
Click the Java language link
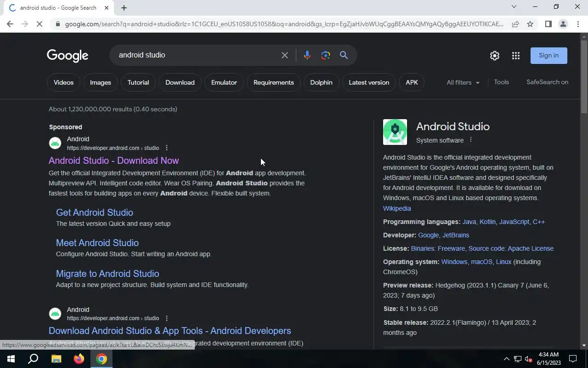coord(469,222)
